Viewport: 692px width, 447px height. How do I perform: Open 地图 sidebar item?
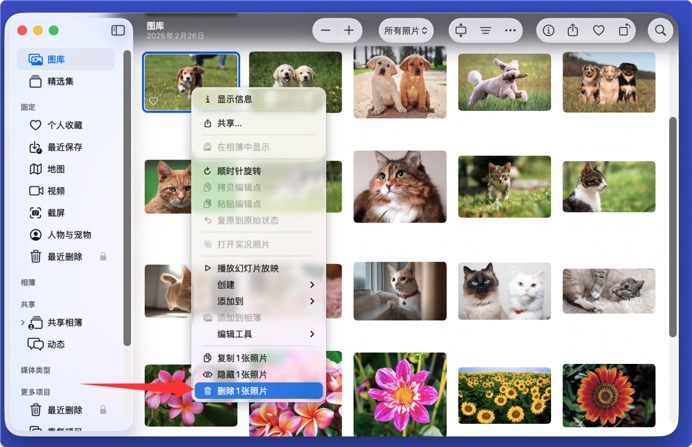pos(66,169)
